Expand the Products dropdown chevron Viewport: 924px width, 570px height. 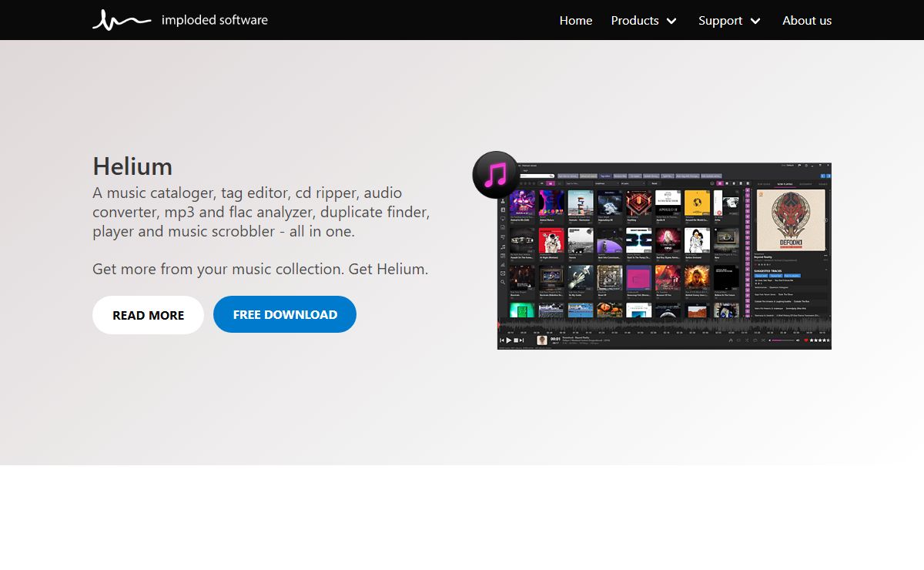click(x=671, y=21)
